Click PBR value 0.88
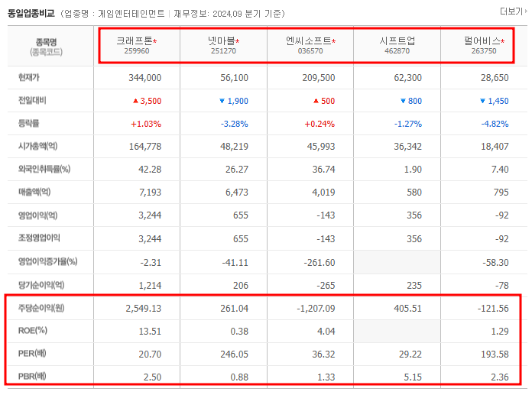 pos(239,377)
